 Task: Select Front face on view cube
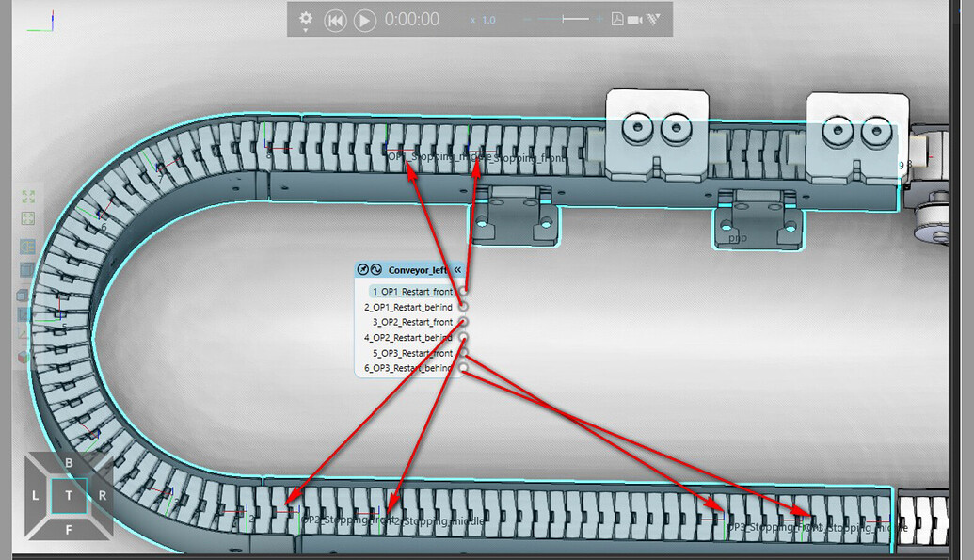point(69,530)
